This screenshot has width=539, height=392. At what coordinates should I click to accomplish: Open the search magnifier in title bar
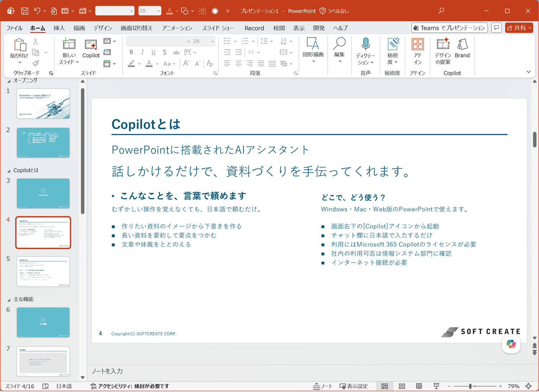(x=441, y=11)
